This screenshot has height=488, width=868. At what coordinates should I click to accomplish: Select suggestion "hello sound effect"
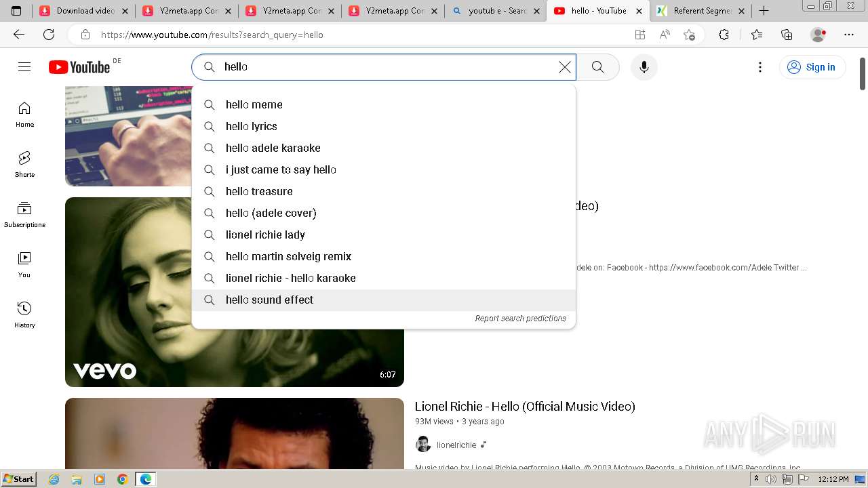[384, 300]
